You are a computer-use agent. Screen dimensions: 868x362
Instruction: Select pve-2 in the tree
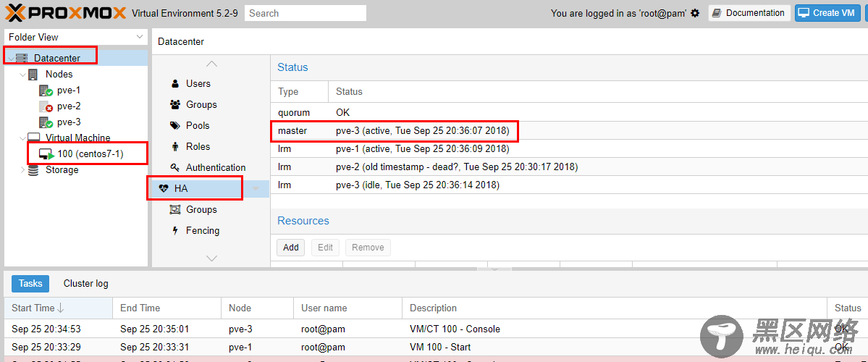pos(69,106)
